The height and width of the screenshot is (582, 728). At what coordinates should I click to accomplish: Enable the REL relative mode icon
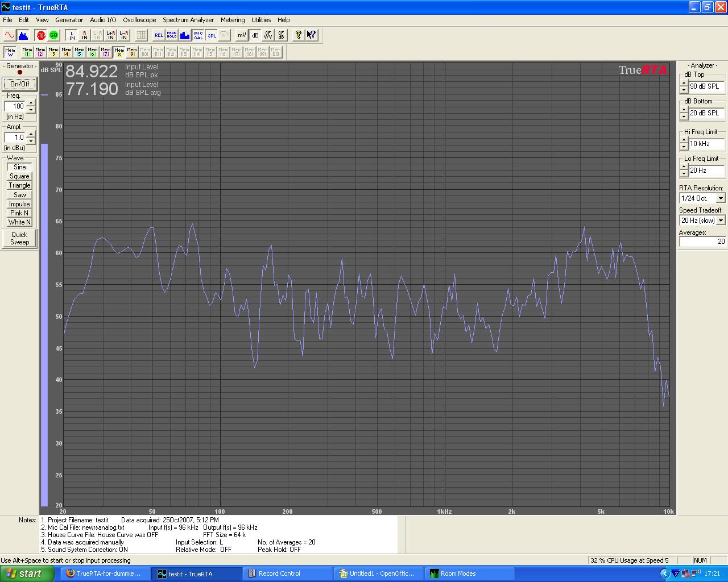159,35
